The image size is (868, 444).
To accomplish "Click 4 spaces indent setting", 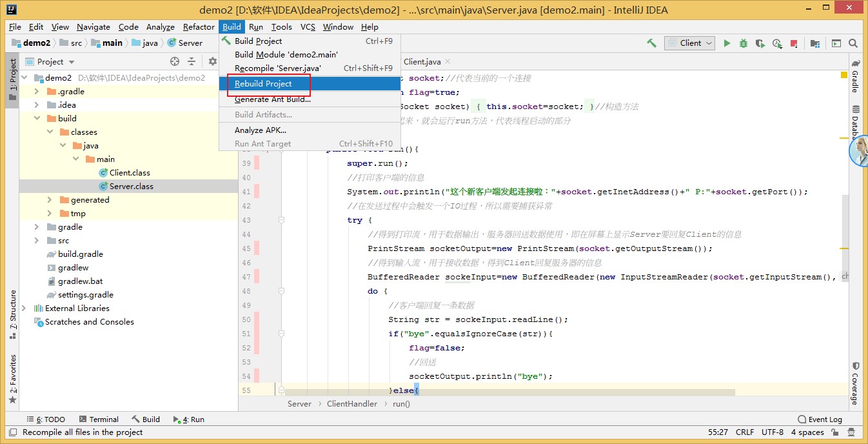I will click(x=807, y=432).
